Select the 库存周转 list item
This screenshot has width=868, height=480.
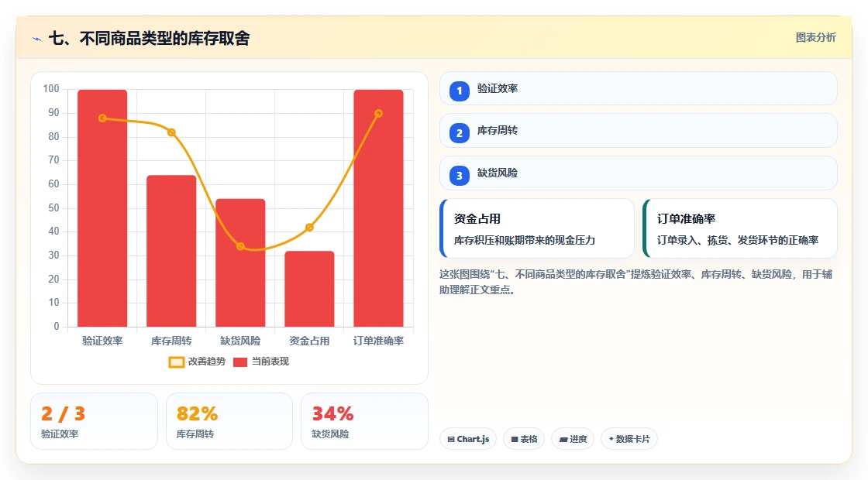coord(639,131)
